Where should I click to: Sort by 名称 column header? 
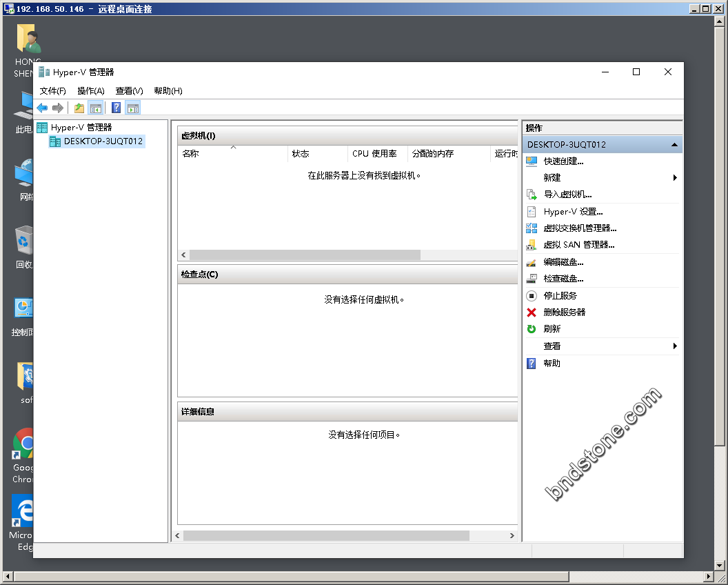232,154
